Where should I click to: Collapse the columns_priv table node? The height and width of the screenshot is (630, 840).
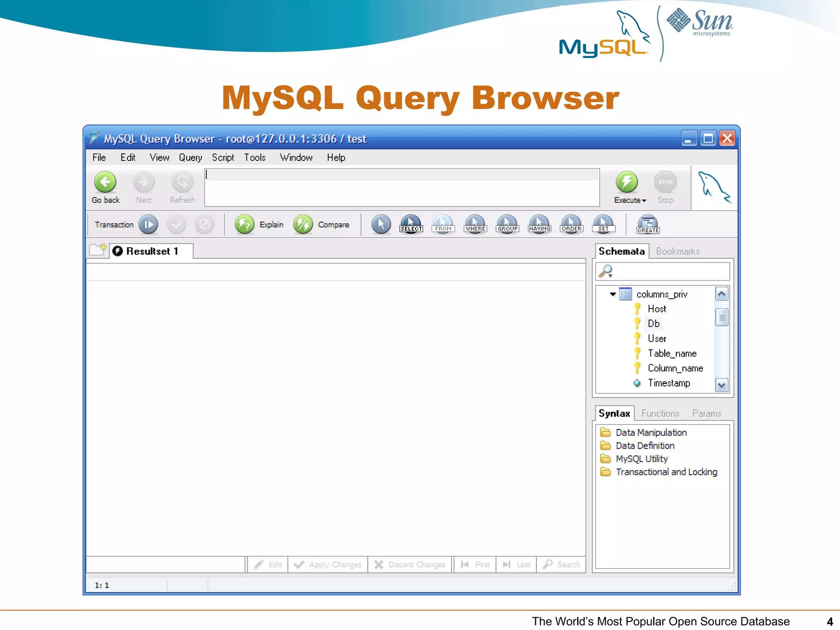[613, 294]
